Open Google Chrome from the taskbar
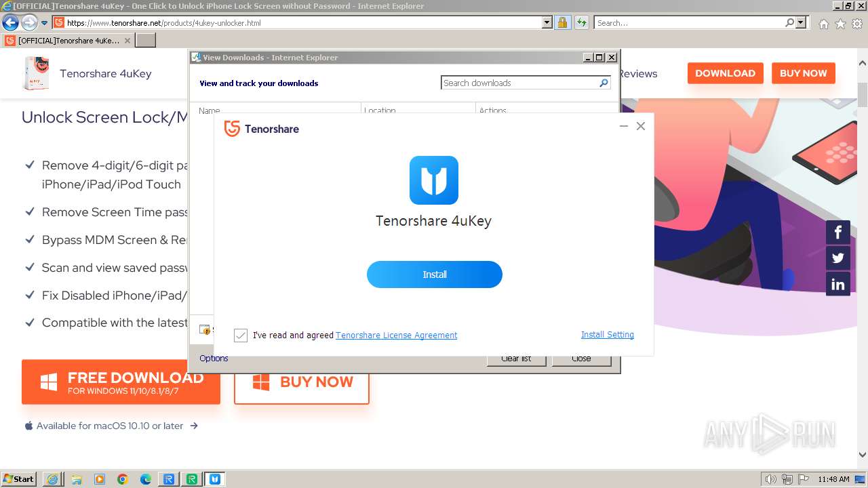The width and height of the screenshot is (868, 488). [x=123, y=479]
